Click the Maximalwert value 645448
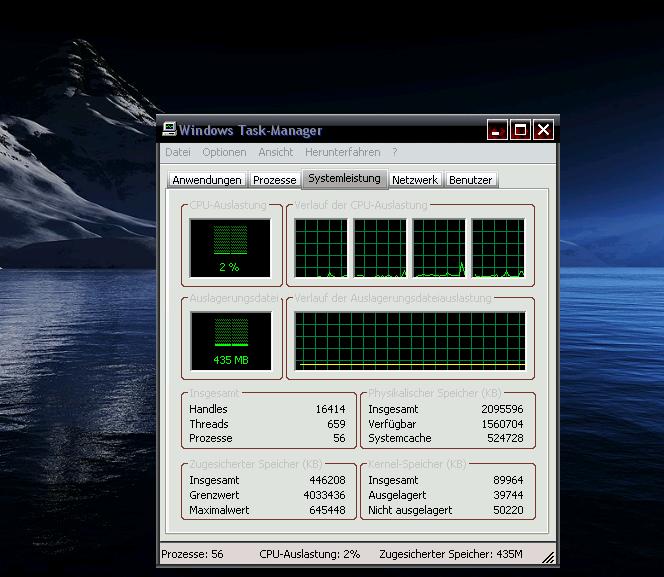The height and width of the screenshot is (577, 664). tap(327, 510)
